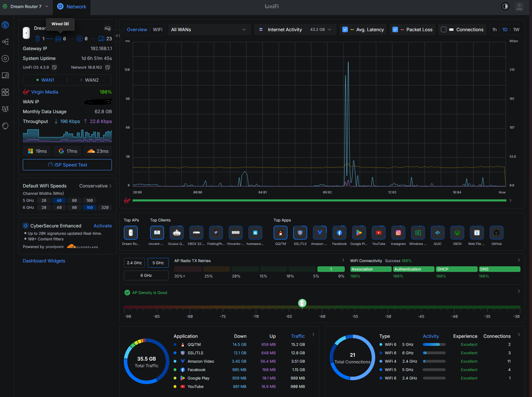Select the GitHub icon in Top Apps

coord(497,233)
